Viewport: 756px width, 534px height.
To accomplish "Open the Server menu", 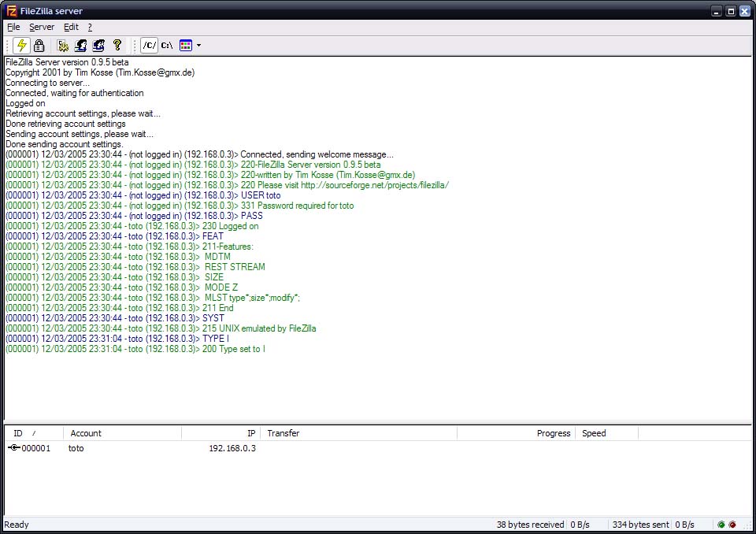I will pos(42,27).
